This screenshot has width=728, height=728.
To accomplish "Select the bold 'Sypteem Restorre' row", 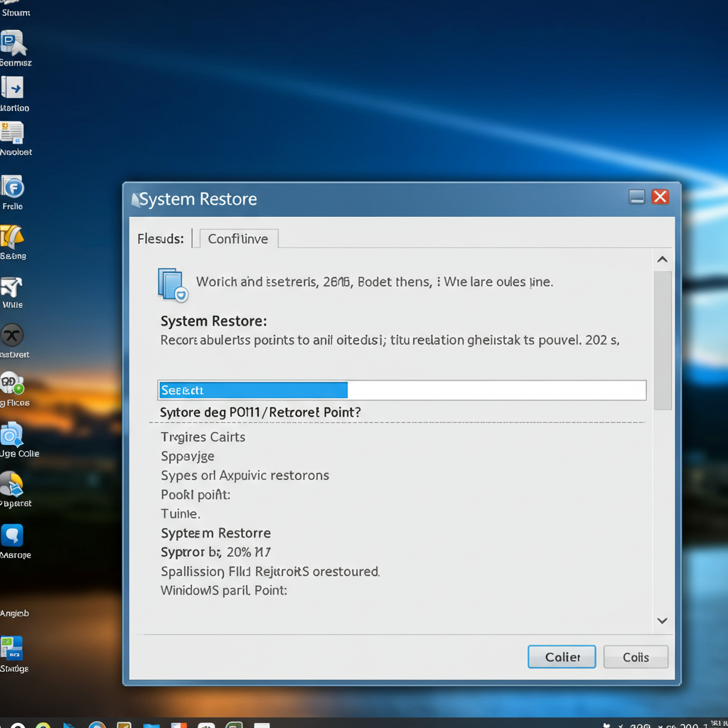I will [215, 533].
